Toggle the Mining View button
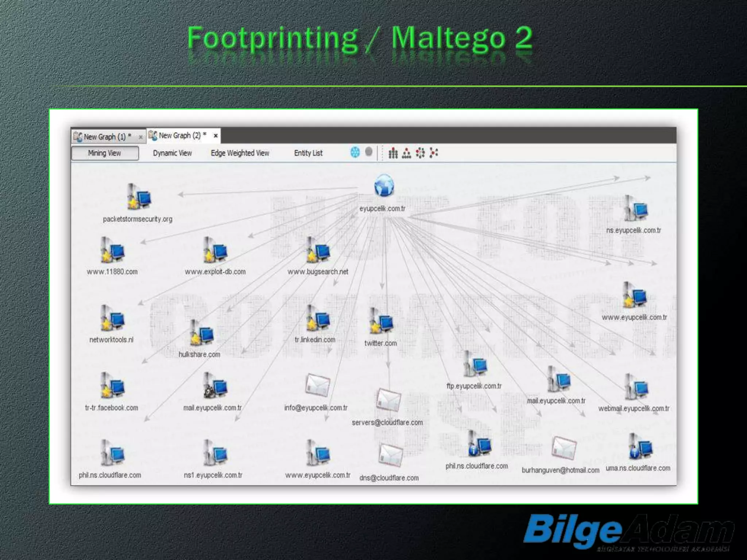This screenshot has height=560, width=747. click(105, 153)
